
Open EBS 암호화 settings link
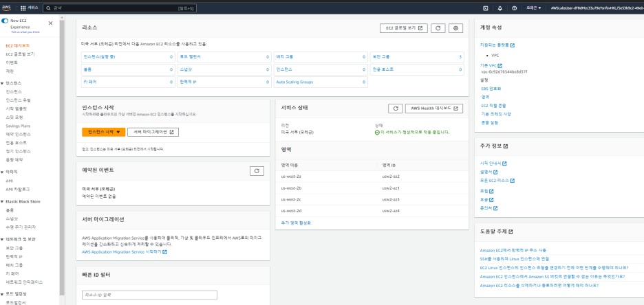[x=491, y=88]
